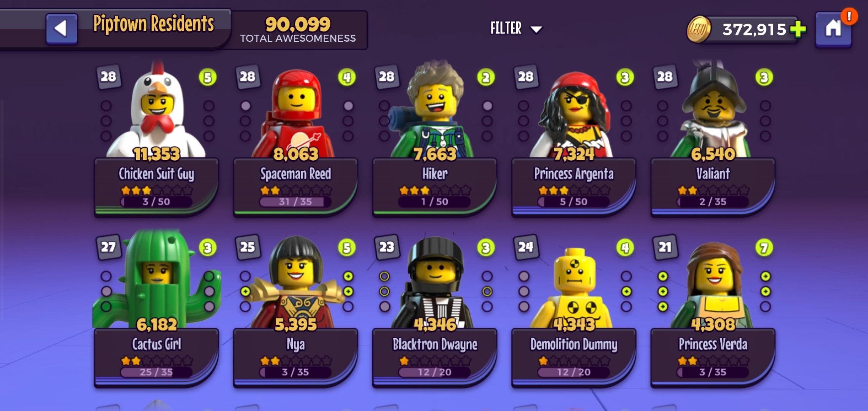This screenshot has height=411, width=868.
Task: Click Spaceman Reed's 31 / 35 progress bar
Action: [295, 201]
